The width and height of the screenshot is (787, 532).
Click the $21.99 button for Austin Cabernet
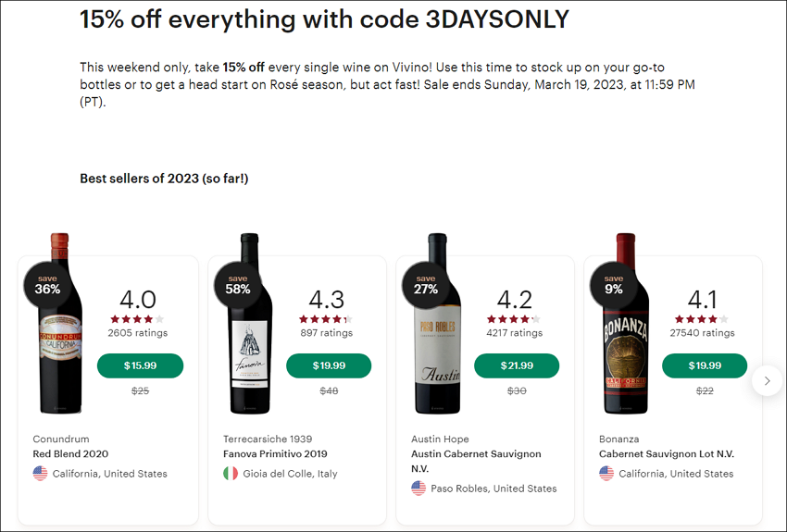point(517,365)
